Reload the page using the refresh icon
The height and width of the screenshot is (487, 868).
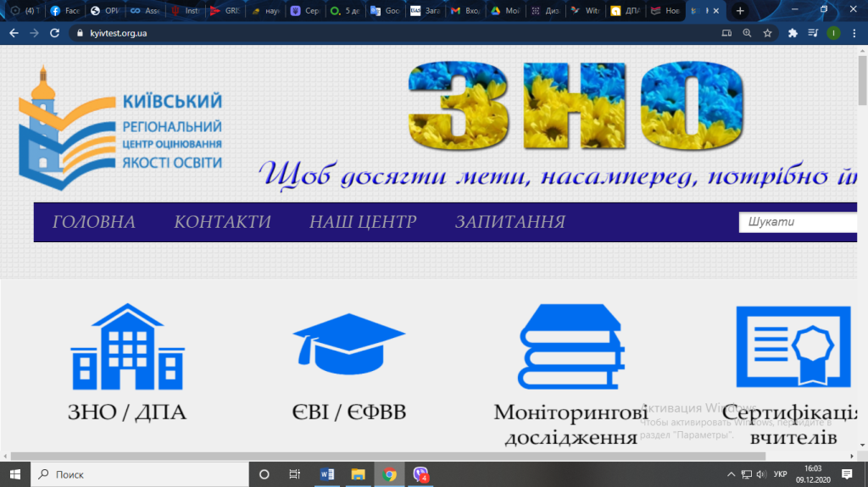click(x=55, y=33)
